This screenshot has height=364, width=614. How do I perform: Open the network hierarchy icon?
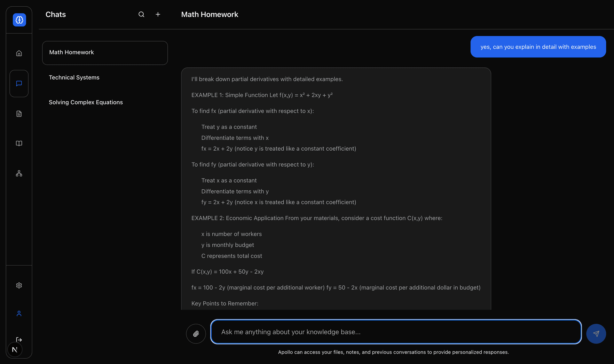click(19, 173)
